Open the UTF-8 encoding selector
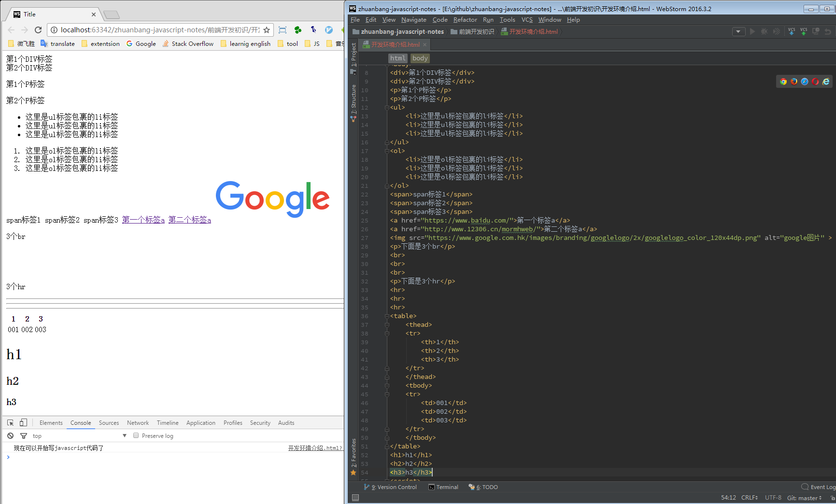Image resolution: width=836 pixels, height=504 pixels. [x=773, y=498]
